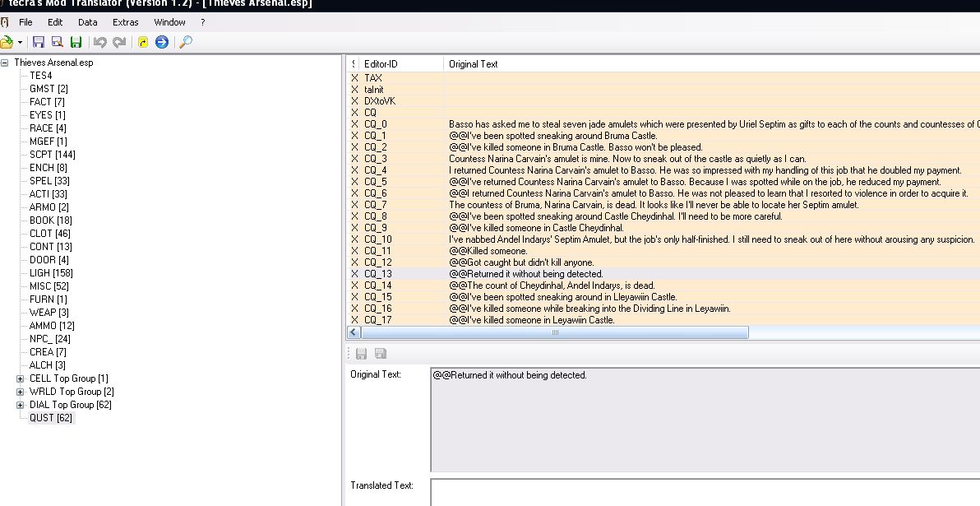Select the CQ_7 countess of Bruma row
The height and width of the screenshot is (506, 980).
[x=663, y=205]
